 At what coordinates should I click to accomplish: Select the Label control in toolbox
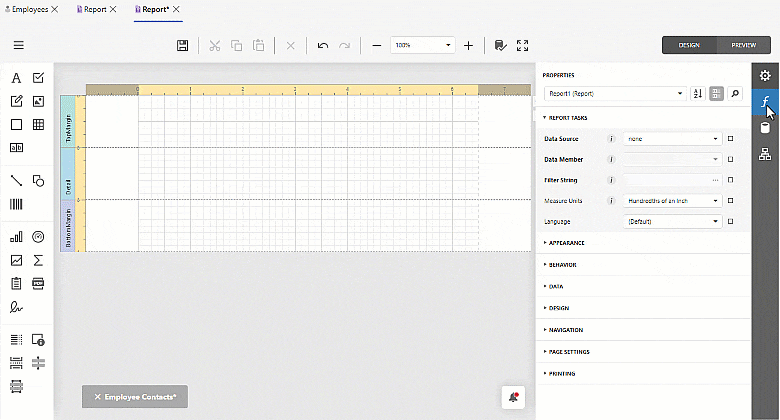coord(16,78)
